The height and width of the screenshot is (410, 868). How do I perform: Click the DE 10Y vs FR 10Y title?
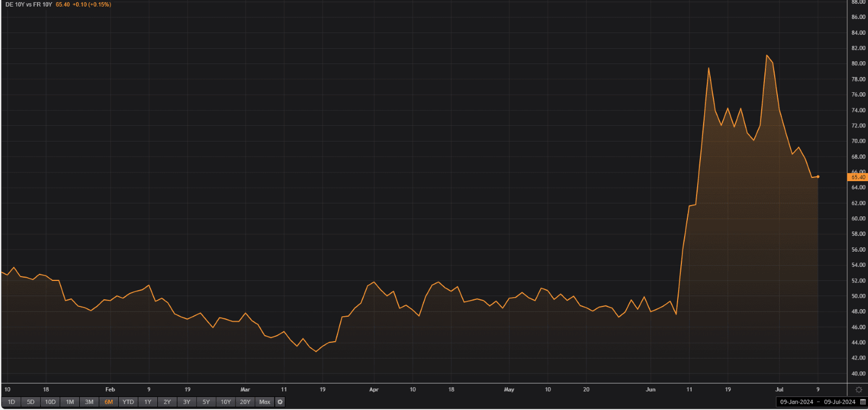(x=29, y=4)
